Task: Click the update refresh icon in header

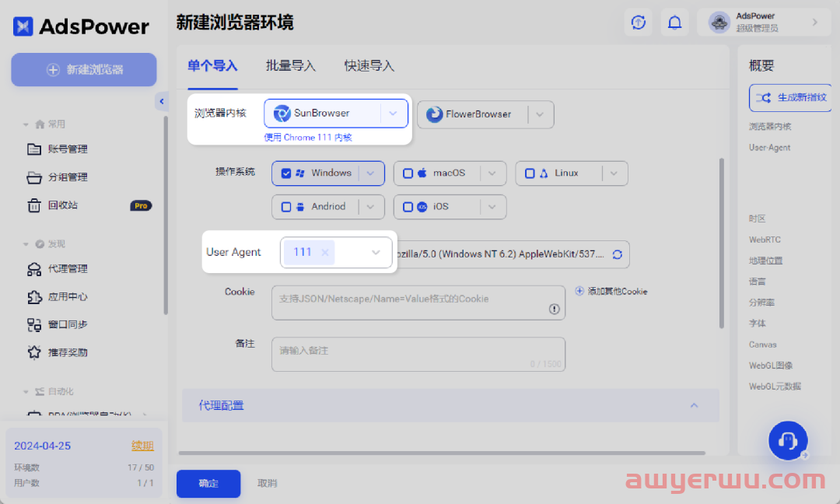Action: [638, 23]
